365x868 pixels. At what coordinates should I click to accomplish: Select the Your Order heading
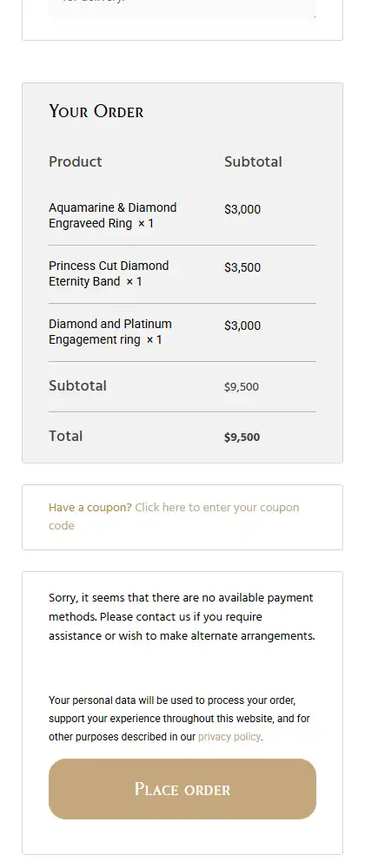96,111
